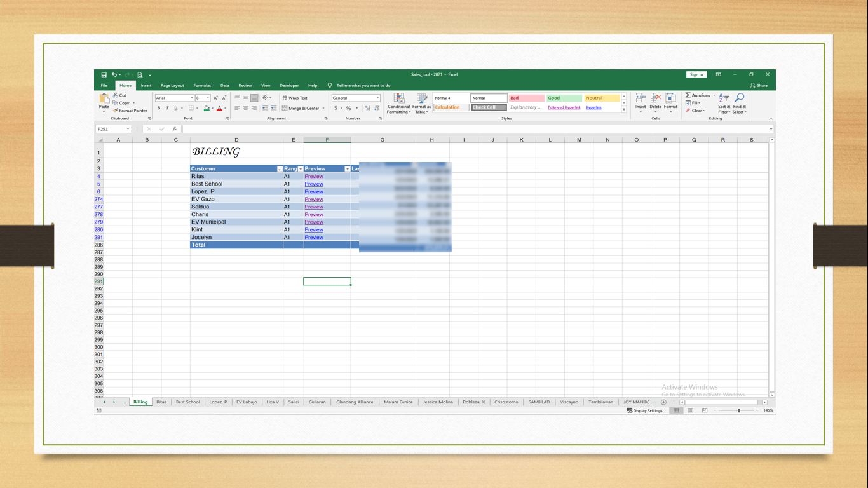The width and height of the screenshot is (868, 488).
Task: Apply the Bad cell style
Action: [526, 98]
